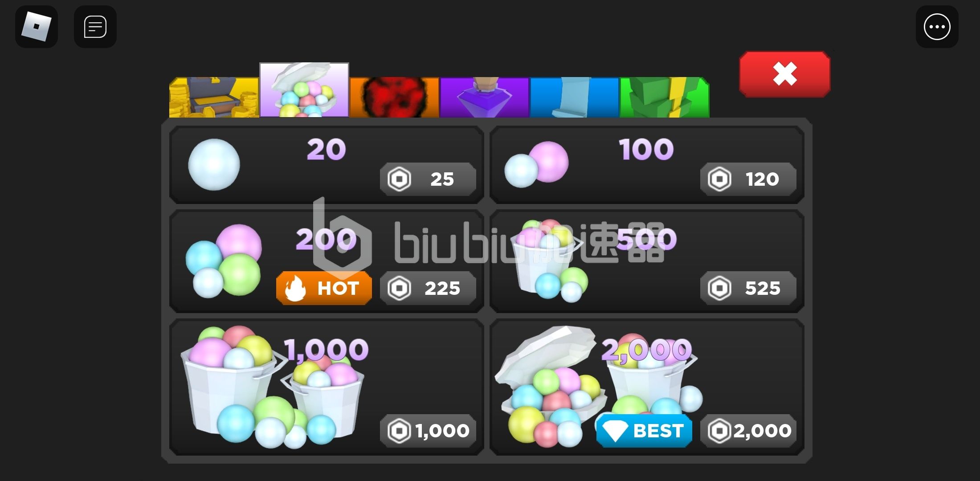Select the pearl clam shell tab
980x481 pixels.
[x=304, y=90]
